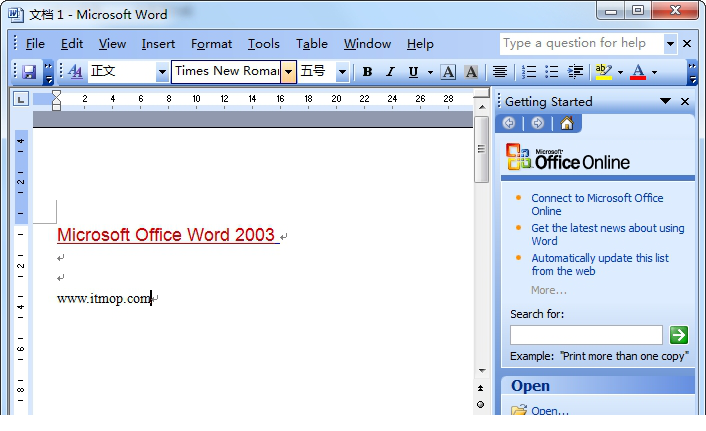
Task: Click the vertical scrollbar down arrow
Action: [x=482, y=371]
